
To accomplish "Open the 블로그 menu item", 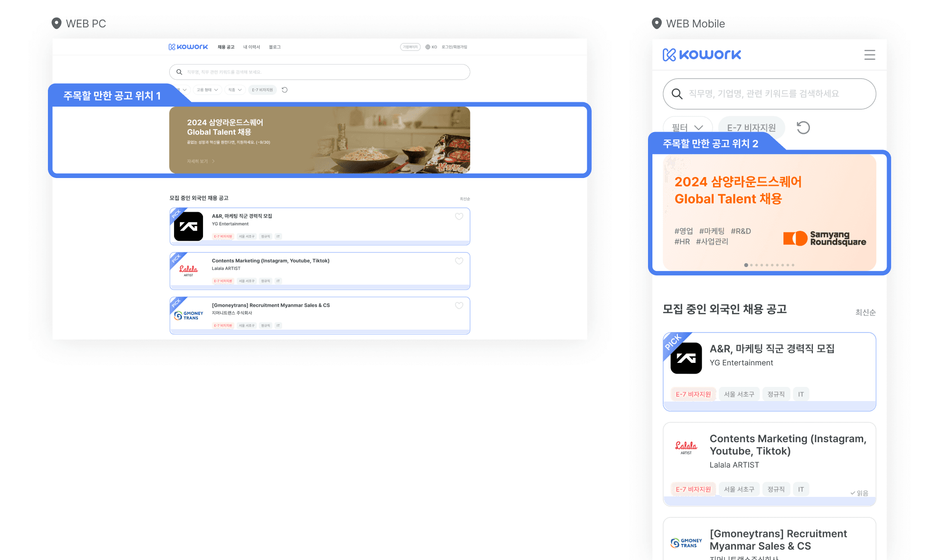I will (x=274, y=47).
